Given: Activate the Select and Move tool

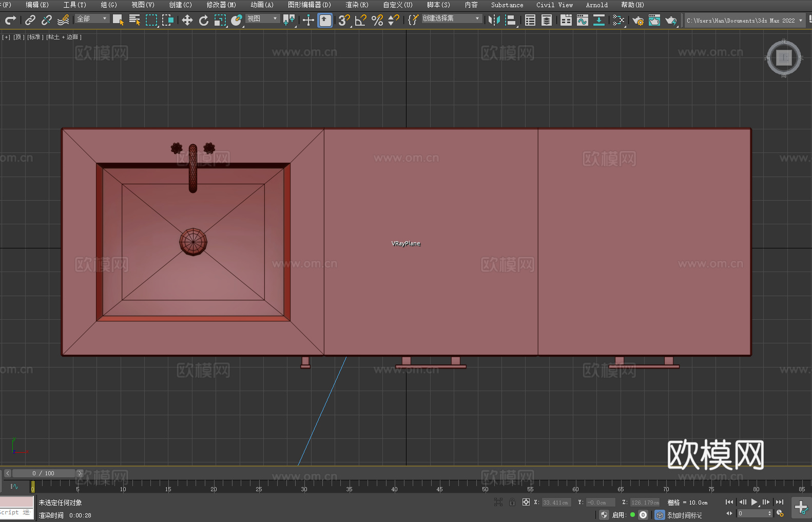Looking at the screenshot, I should coord(187,20).
